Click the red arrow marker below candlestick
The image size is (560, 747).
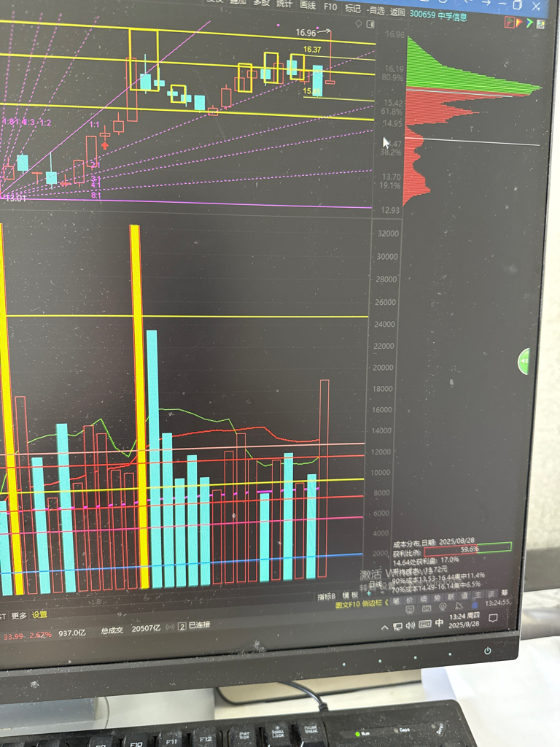(x=105, y=145)
